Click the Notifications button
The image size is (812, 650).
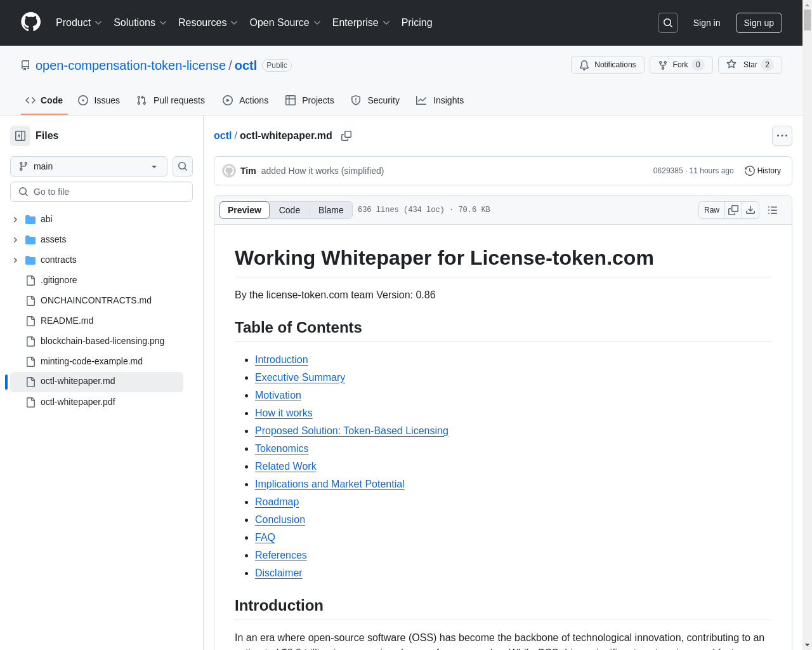click(x=608, y=65)
